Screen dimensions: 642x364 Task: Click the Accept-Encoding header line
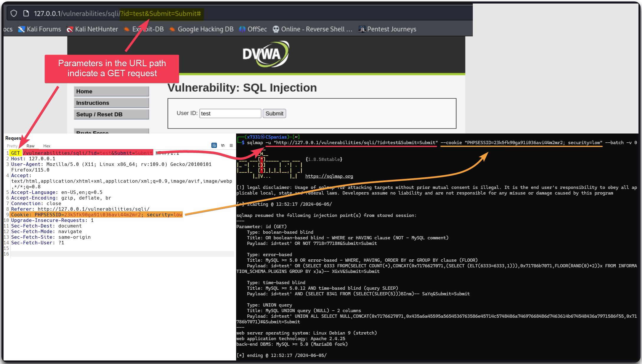(61, 198)
